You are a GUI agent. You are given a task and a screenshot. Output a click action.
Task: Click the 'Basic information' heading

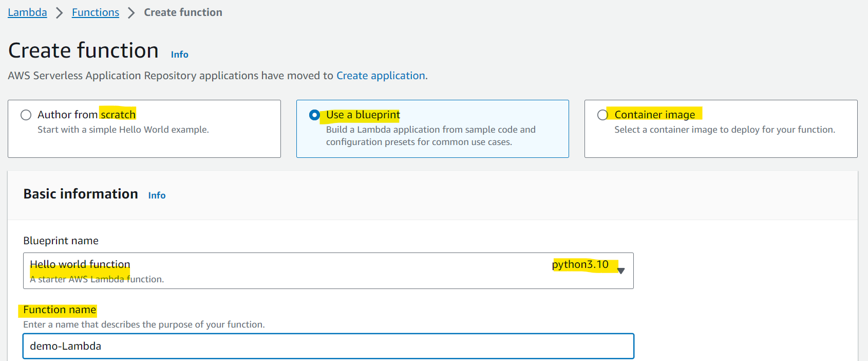point(81,194)
